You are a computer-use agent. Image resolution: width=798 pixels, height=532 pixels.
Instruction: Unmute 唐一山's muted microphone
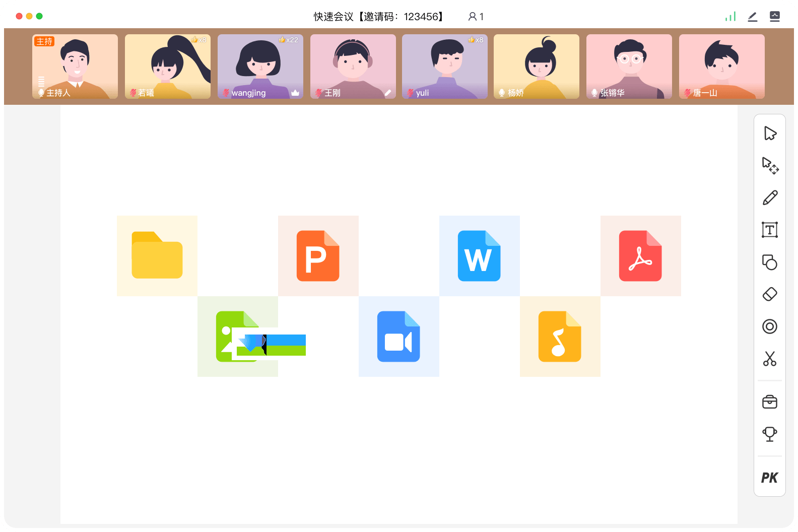[x=688, y=93]
